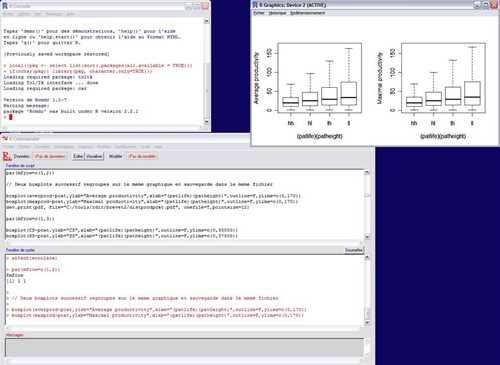Viewport: 500px width, 365px height.
Task: Click script line dev.print(pdf...
Action: (127, 207)
